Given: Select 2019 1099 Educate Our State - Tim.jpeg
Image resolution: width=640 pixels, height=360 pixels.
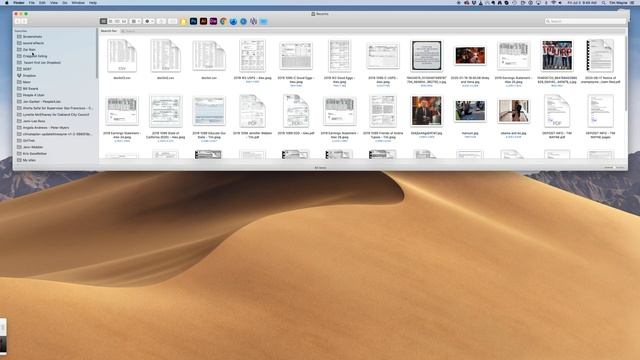Looking at the screenshot, I should pyautogui.click(x=209, y=111).
